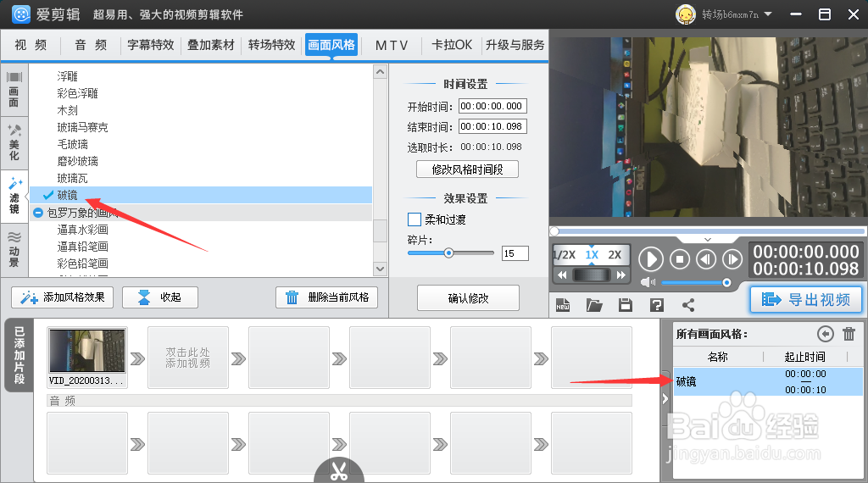Screen dimensions: 868x483
Task: Click 删除当前风格 button
Action: (x=326, y=297)
